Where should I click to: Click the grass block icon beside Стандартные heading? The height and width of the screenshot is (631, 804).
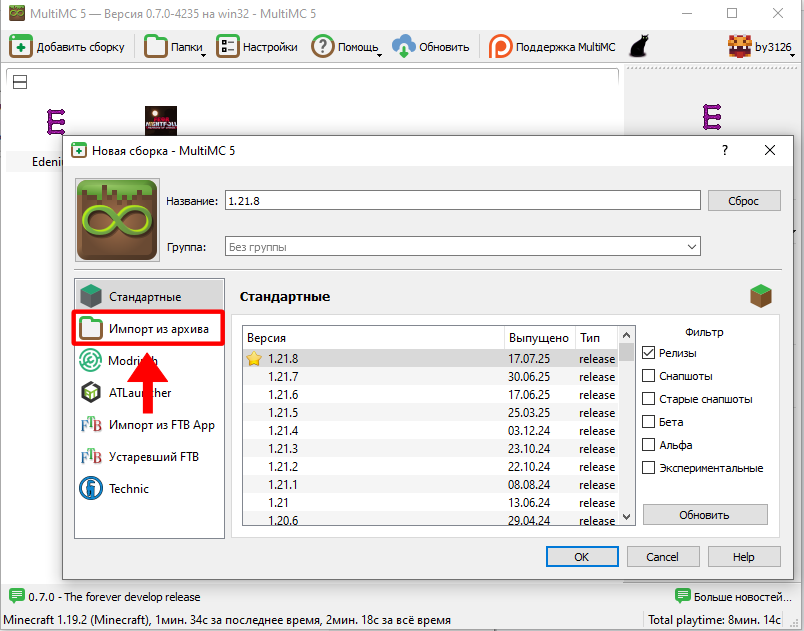[x=761, y=296]
